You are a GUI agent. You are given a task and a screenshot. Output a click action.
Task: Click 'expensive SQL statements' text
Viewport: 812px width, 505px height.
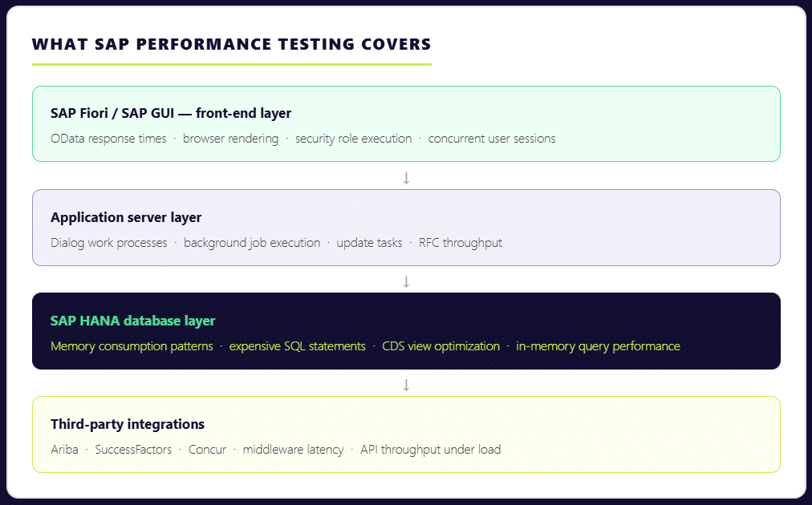(x=297, y=346)
